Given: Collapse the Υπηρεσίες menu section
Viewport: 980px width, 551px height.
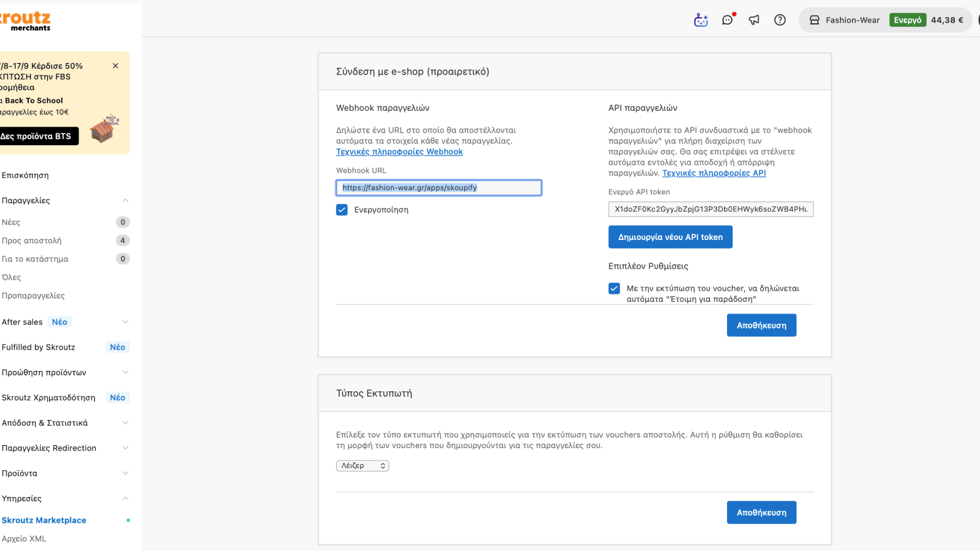Looking at the screenshot, I should click(126, 498).
